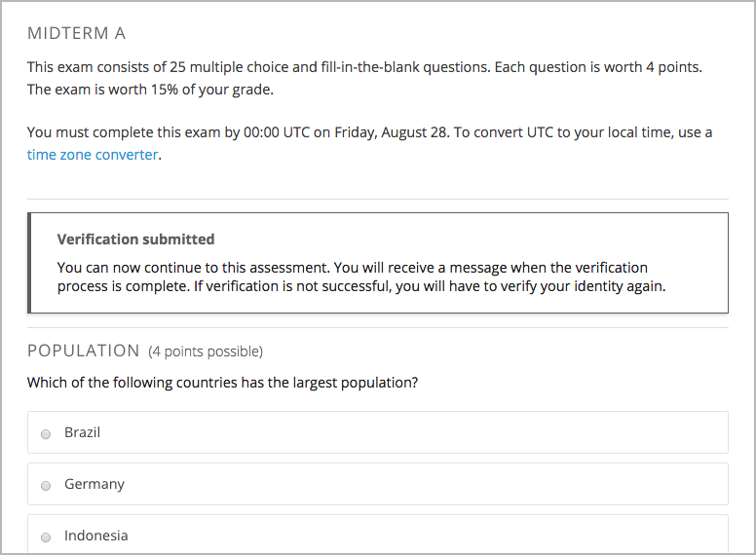
Task: Click the Brazil answer label text
Action: pyautogui.click(x=83, y=432)
